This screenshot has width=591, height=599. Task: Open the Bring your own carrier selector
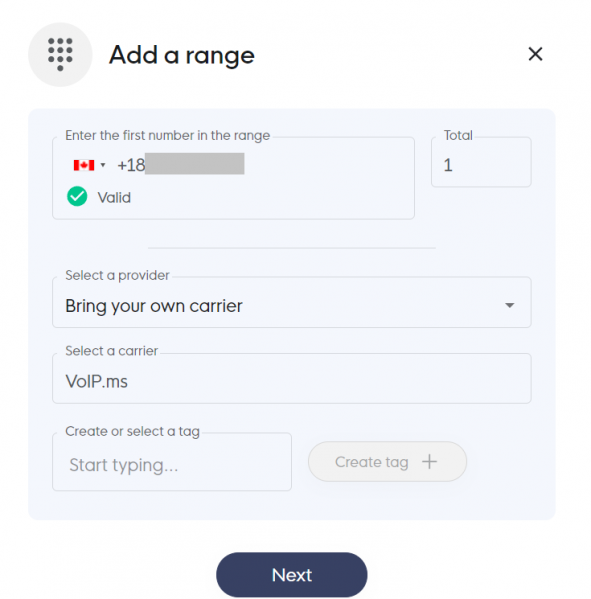[291, 302]
